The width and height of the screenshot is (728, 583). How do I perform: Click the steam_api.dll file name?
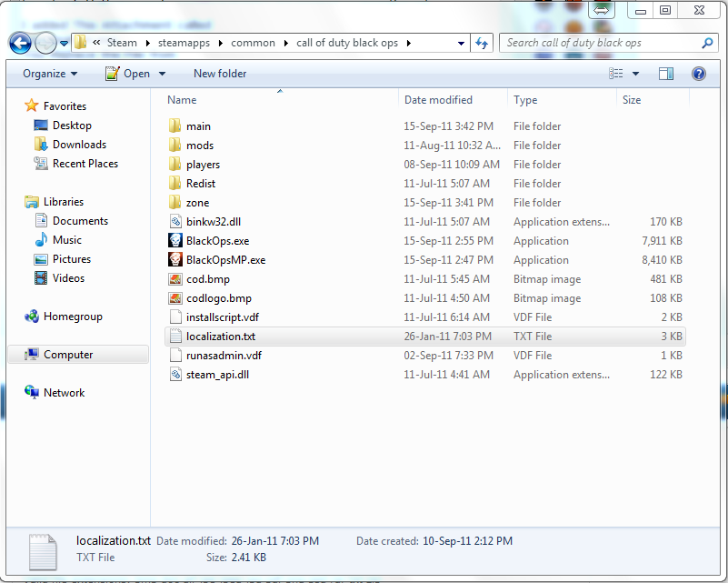coord(217,375)
